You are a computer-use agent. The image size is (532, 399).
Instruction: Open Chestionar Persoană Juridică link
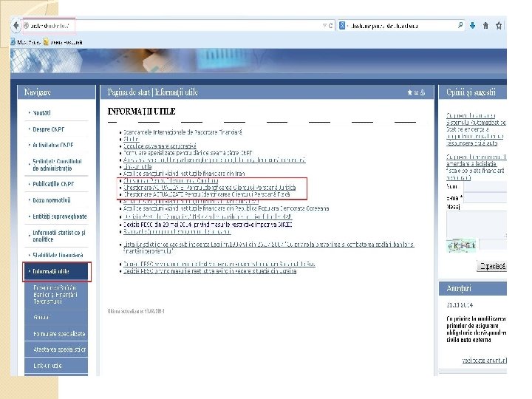(209, 188)
